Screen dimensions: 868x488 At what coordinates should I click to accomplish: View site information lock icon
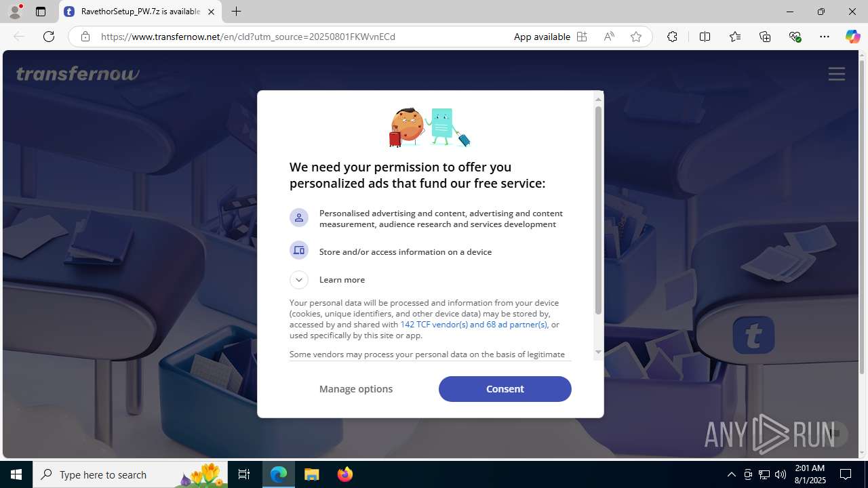point(85,37)
